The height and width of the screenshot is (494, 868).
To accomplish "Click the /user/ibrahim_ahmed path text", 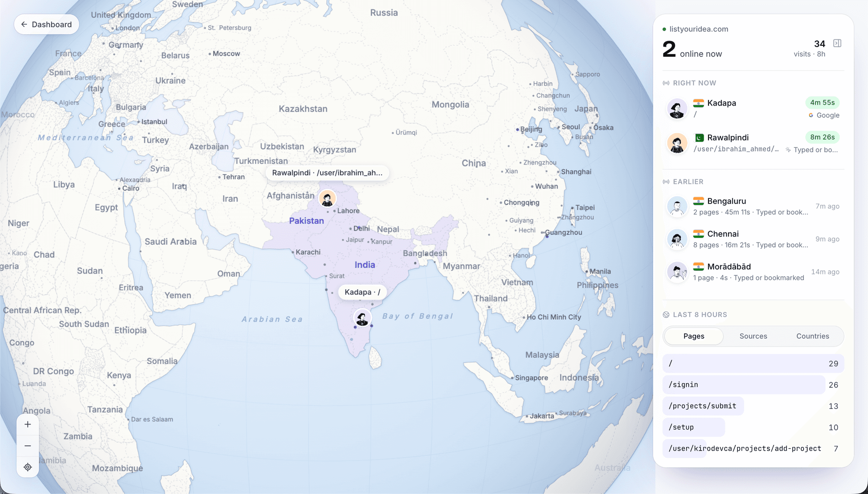I will click(x=736, y=149).
